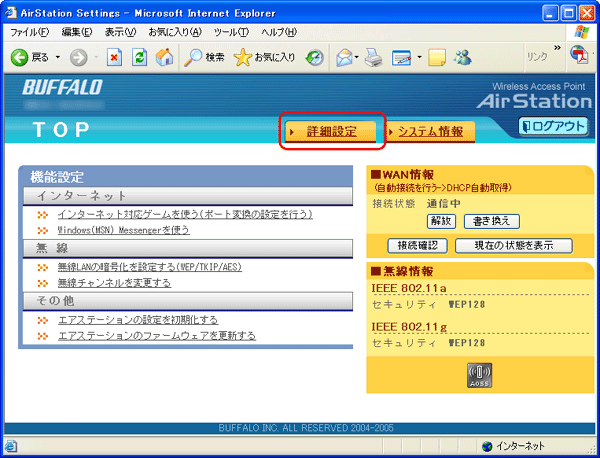Click the ログアウト button
This screenshot has width=600, height=458.
click(553, 126)
